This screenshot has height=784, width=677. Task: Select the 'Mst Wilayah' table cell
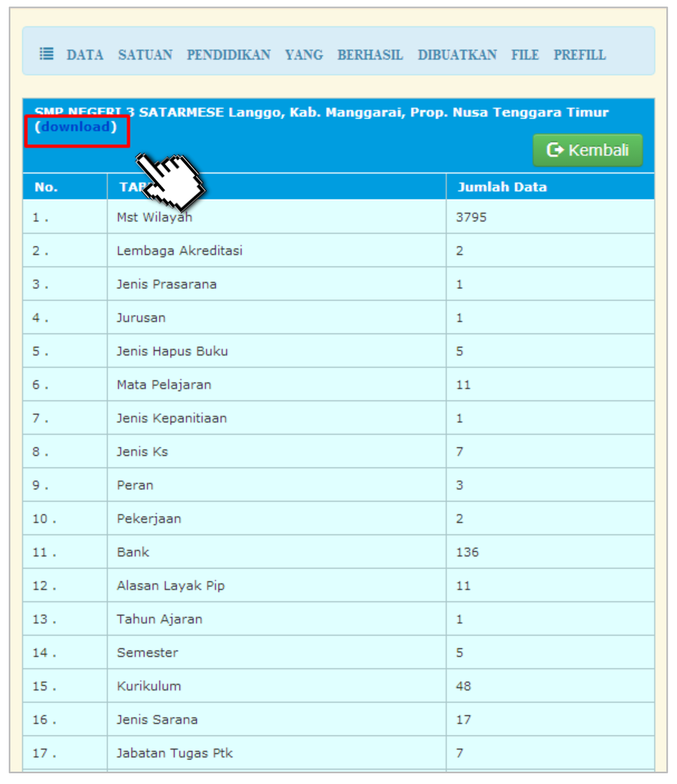pyautogui.click(x=154, y=217)
